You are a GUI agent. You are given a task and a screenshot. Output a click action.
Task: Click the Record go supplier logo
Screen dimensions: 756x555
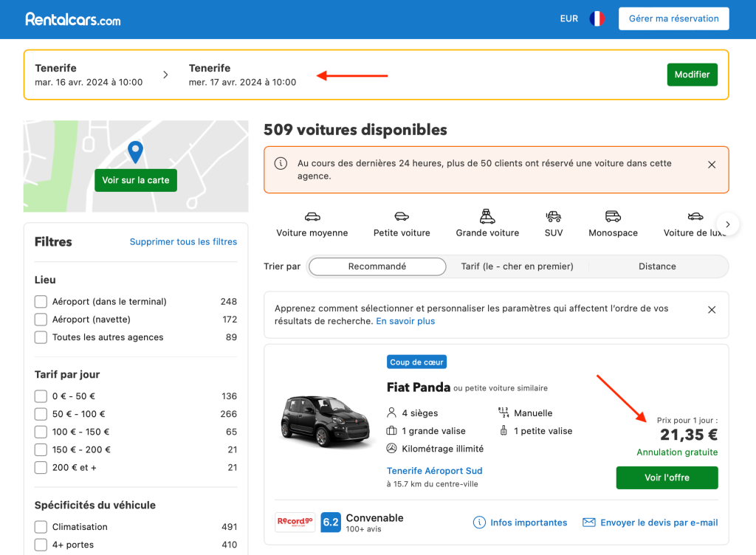[x=295, y=523]
